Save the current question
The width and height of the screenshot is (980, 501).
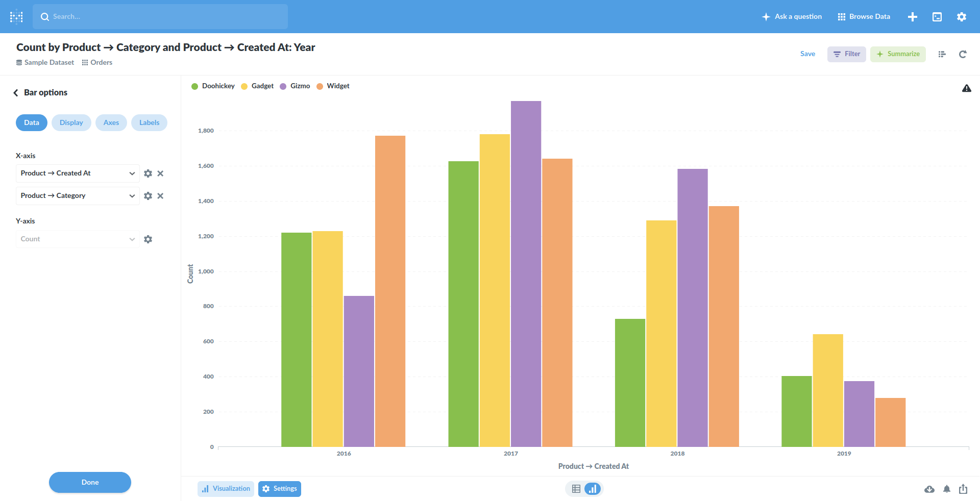click(807, 54)
